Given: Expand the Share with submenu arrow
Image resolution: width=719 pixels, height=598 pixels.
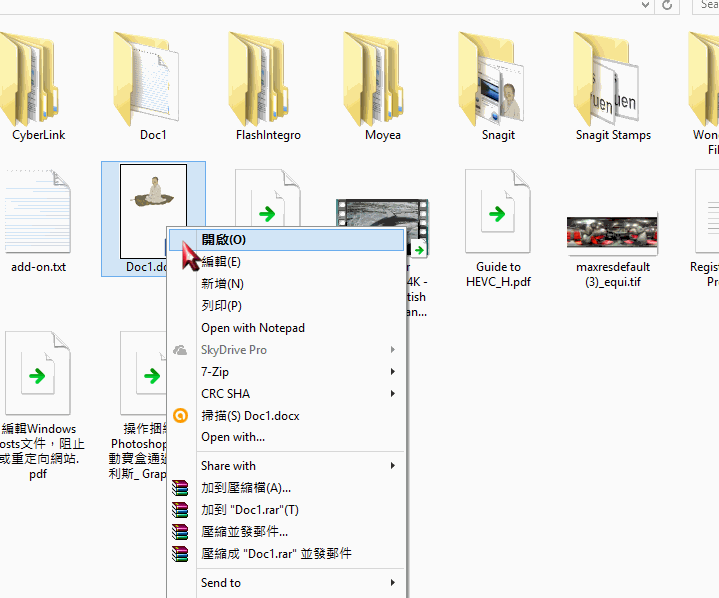Looking at the screenshot, I should 393,466.
